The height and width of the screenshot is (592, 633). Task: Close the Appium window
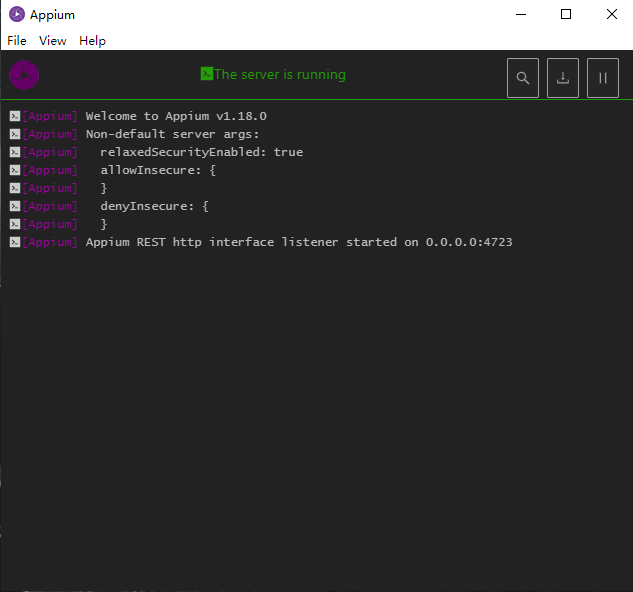point(612,15)
